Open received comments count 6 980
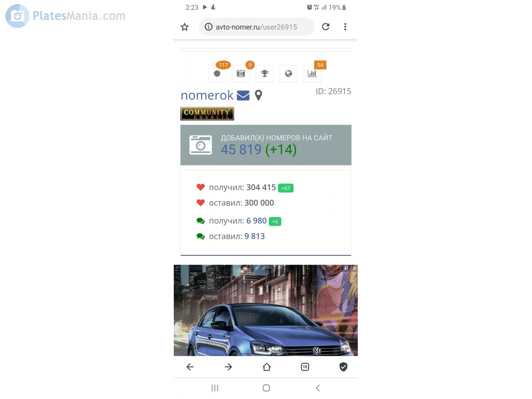The height and width of the screenshot is (399, 532). [x=256, y=221]
